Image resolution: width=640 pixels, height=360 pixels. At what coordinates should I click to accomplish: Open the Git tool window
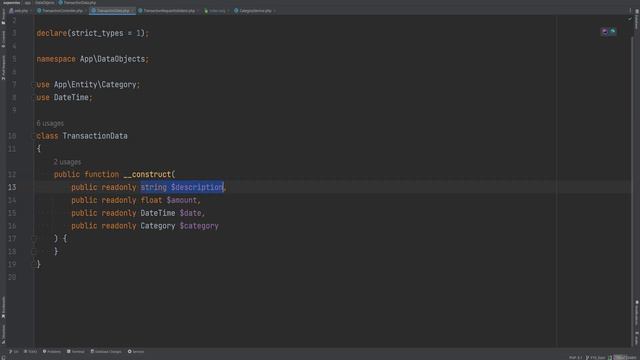[14, 351]
